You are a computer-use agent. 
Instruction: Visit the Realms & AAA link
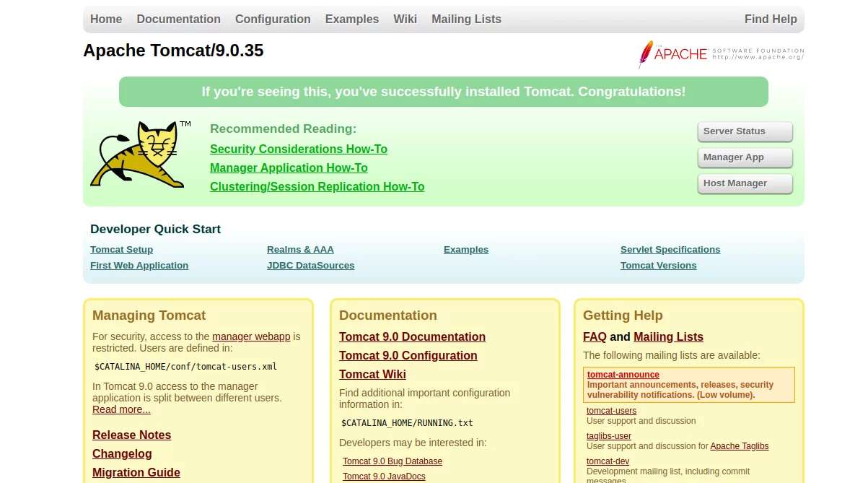(300, 250)
